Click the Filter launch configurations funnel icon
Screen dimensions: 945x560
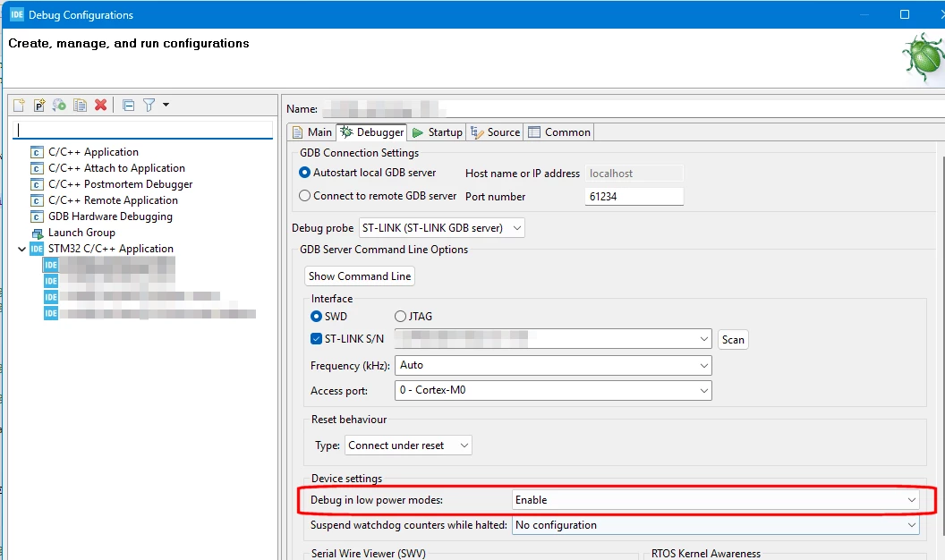coord(149,106)
